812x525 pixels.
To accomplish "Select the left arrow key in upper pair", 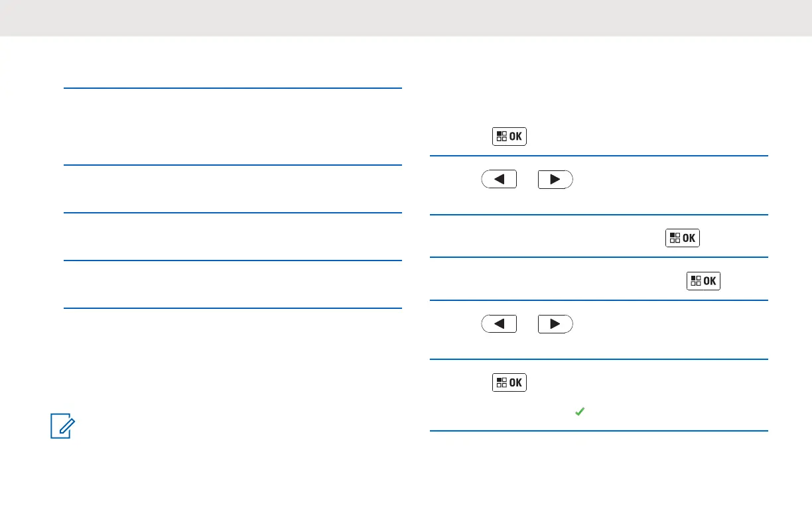I will click(x=499, y=180).
